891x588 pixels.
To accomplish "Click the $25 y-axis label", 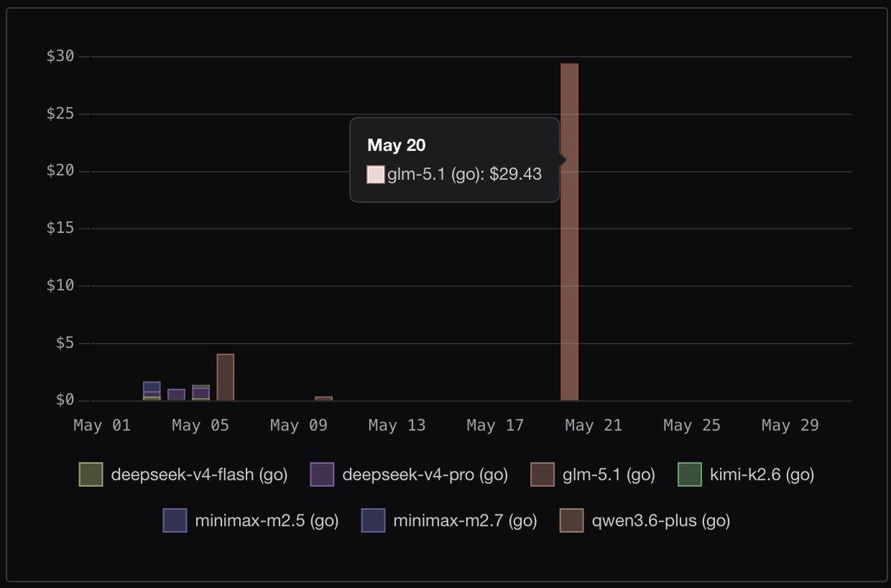I will [x=59, y=114].
